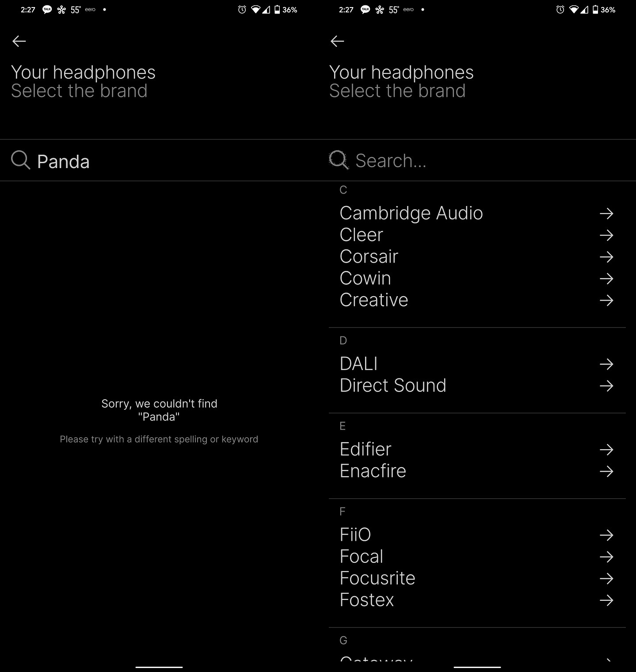Select the Creative brand entry

pyautogui.click(x=373, y=300)
